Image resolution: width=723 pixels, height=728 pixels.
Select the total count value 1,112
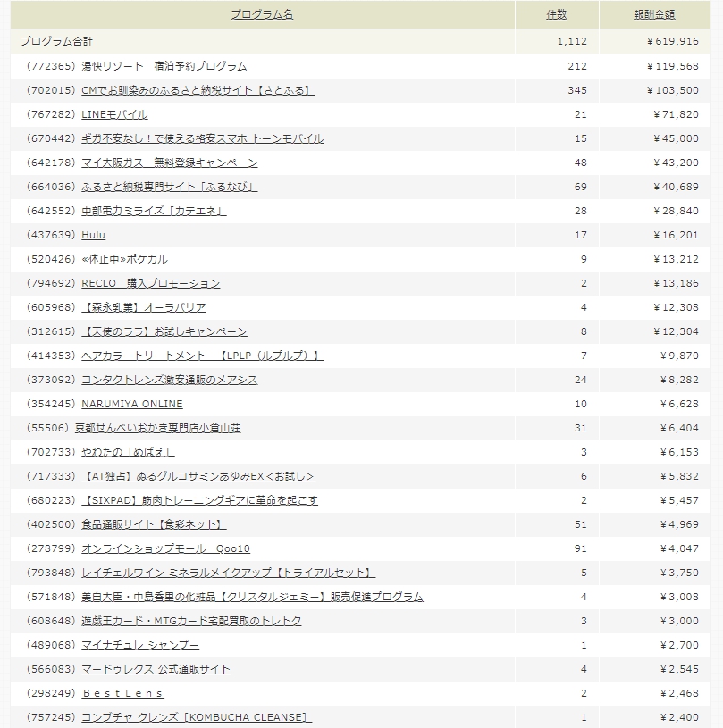pos(572,41)
